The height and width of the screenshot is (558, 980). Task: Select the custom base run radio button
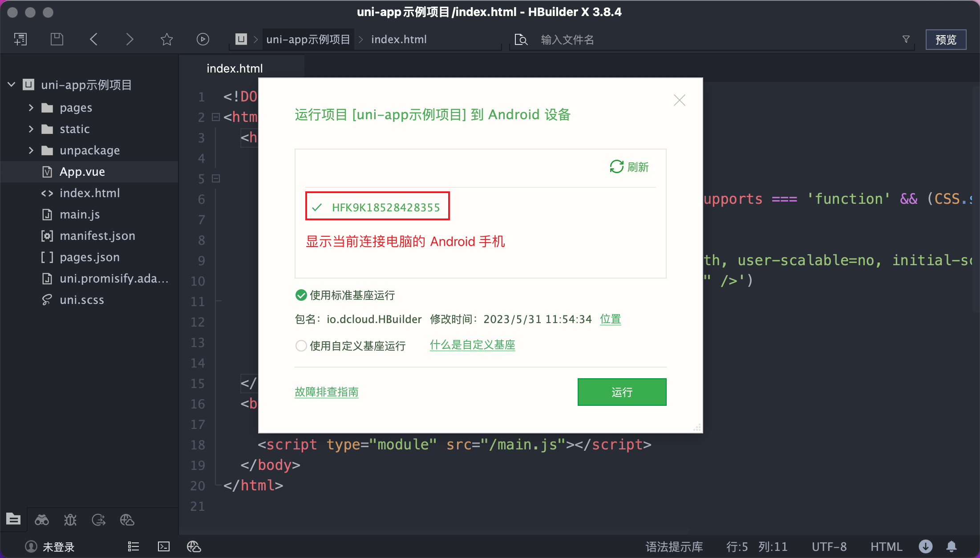pyautogui.click(x=301, y=346)
